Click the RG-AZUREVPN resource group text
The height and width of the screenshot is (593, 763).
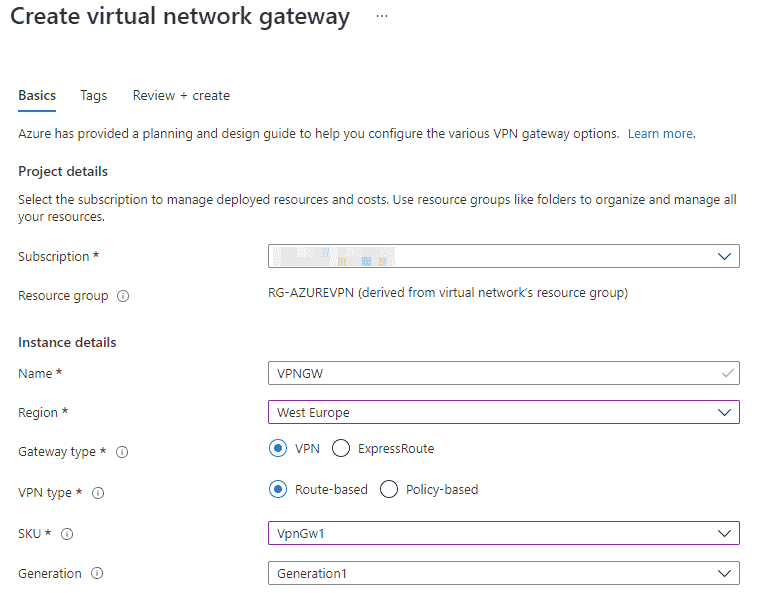[448, 292]
